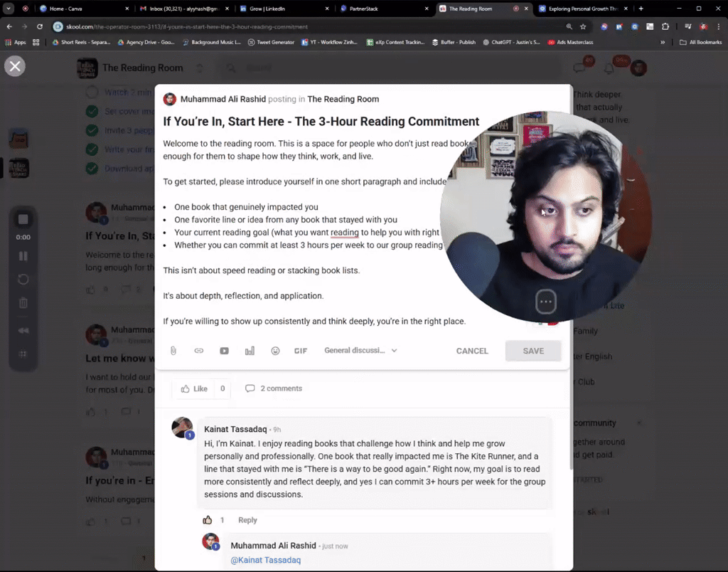Open the tab search dropdown arrow
This screenshot has height=572, width=728.
click(x=9, y=9)
